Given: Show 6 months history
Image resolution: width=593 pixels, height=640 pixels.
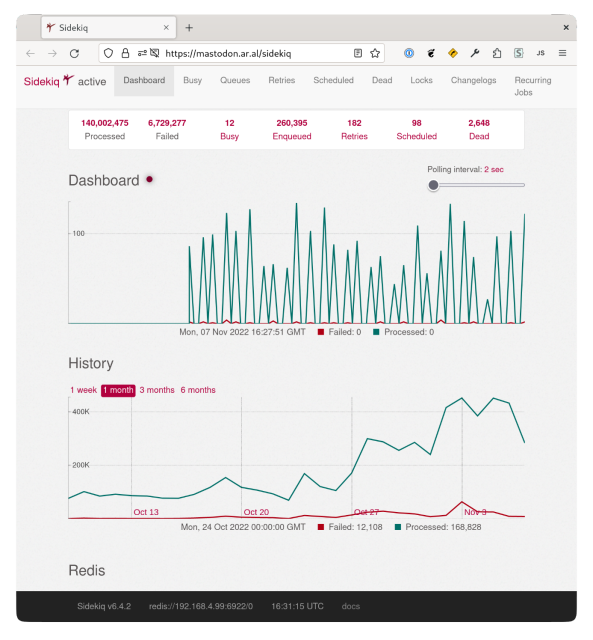Looking at the screenshot, I should pos(198,390).
